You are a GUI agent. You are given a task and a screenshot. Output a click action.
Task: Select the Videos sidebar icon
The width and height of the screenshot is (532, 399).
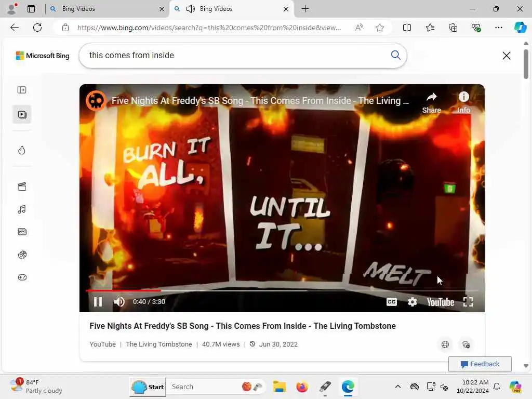[22, 114]
